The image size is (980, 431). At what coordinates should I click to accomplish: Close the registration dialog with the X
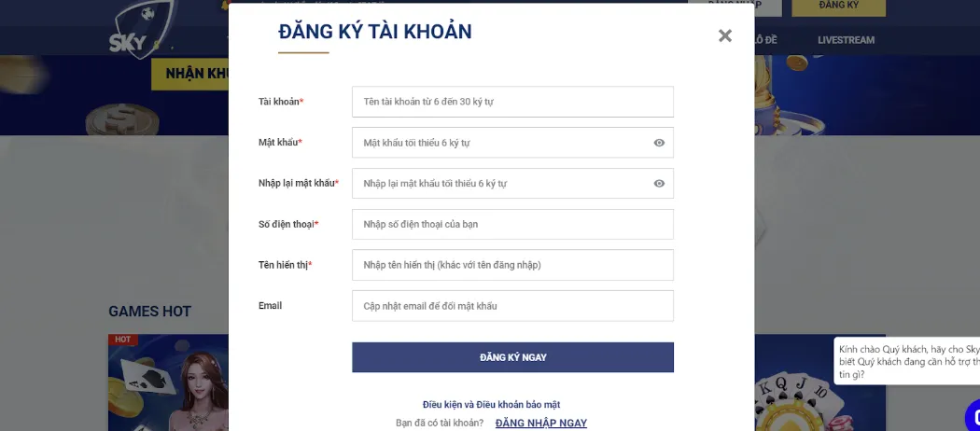pyautogui.click(x=725, y=35)
